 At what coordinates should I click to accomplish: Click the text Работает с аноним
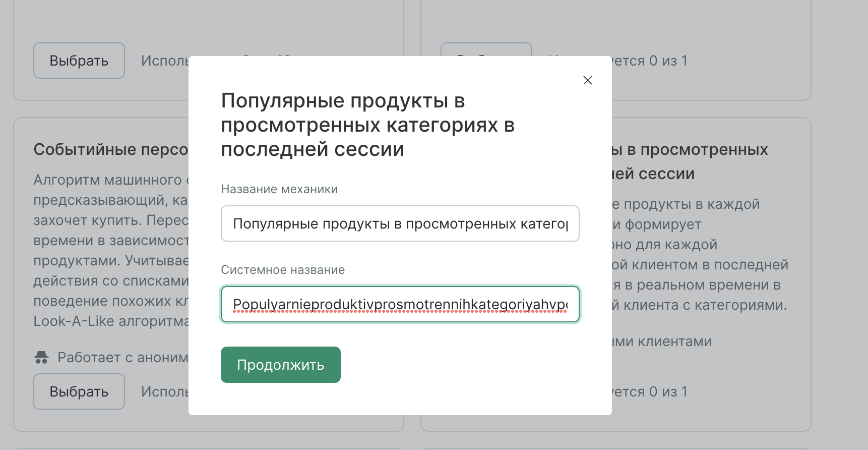(x=123, y=357)
